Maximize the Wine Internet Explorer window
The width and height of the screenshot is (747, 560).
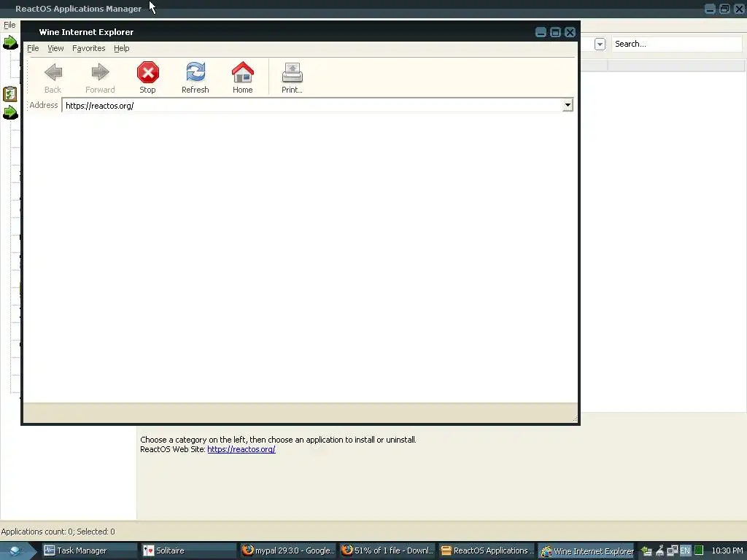click(555, 32)
